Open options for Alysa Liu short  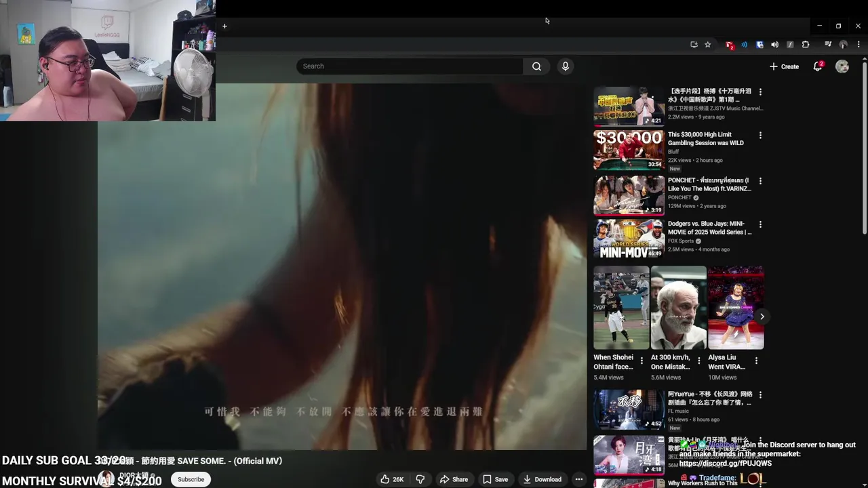(x=755, y=361)
